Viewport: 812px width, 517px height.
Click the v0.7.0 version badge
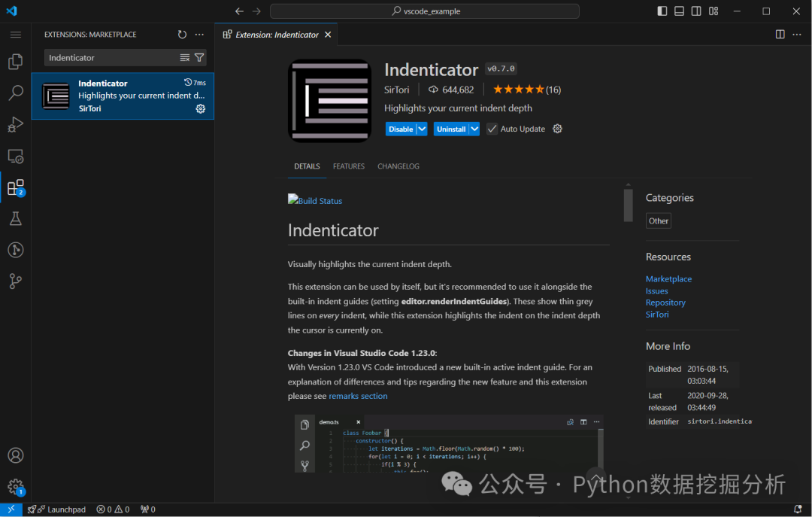(501, 68)
